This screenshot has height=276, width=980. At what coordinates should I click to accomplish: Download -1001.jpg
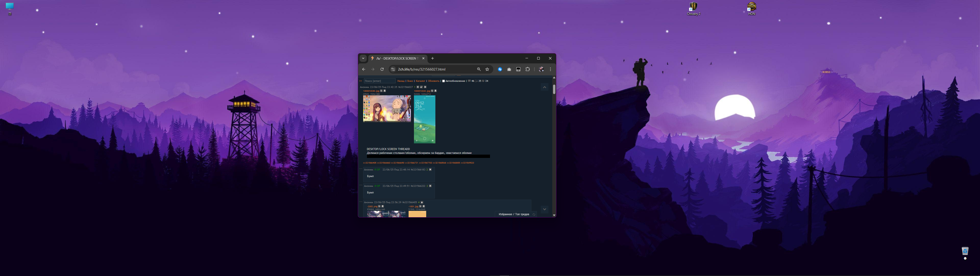click(x=424, y=206)
